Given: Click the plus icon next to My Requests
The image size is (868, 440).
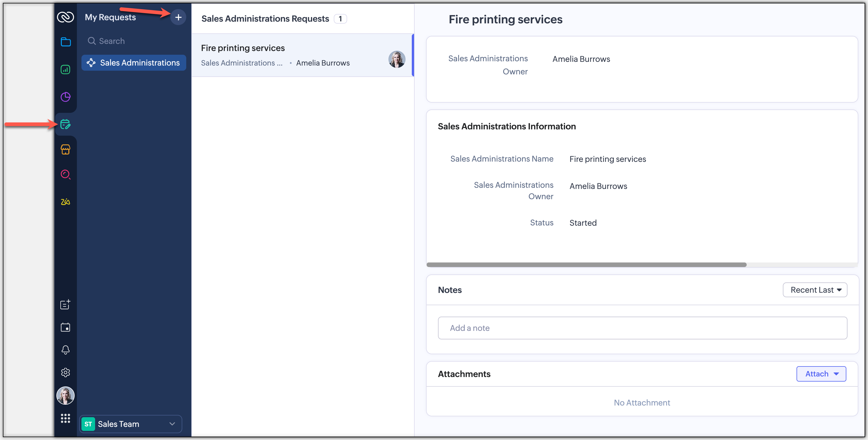Looking at the screenshot, I should 178,17.
